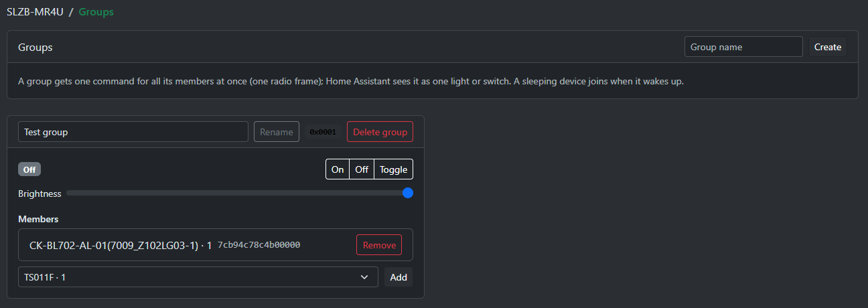
Task: Click the member address 7cb94c78c4b00000
Action: (x=259, y=245)
